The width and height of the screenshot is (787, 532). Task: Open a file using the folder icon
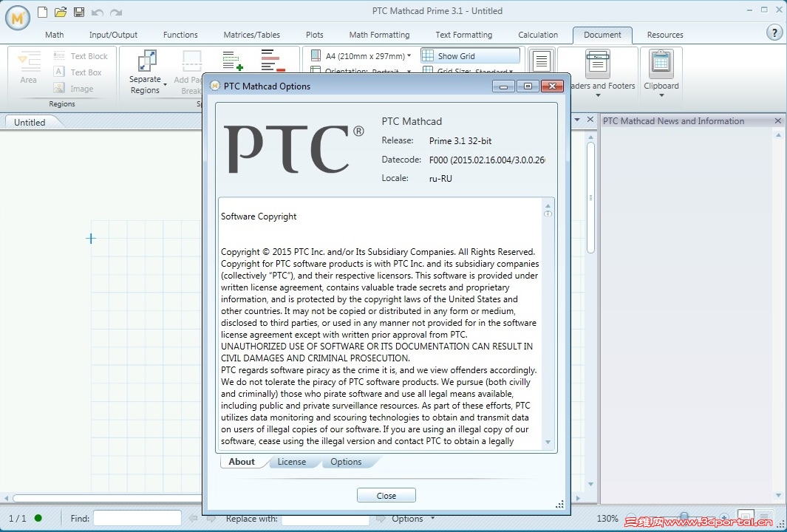coord(61,12)
